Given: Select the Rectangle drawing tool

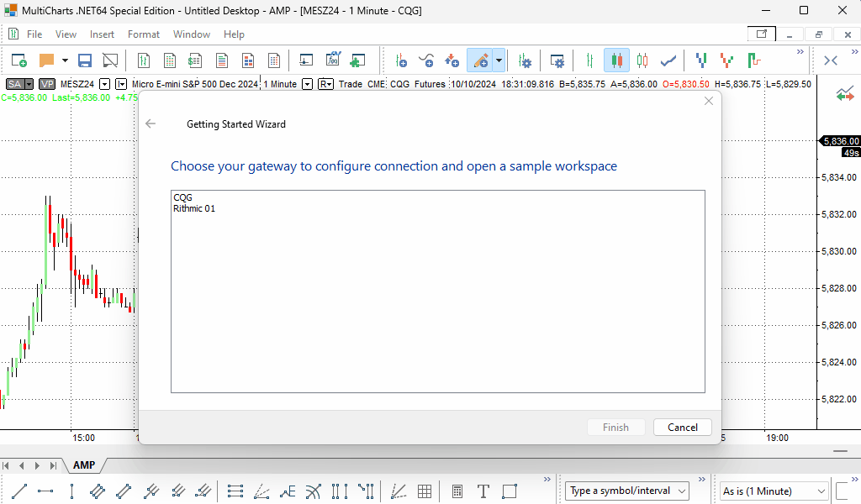Looking at the screenshot, I should pos(510,491).
